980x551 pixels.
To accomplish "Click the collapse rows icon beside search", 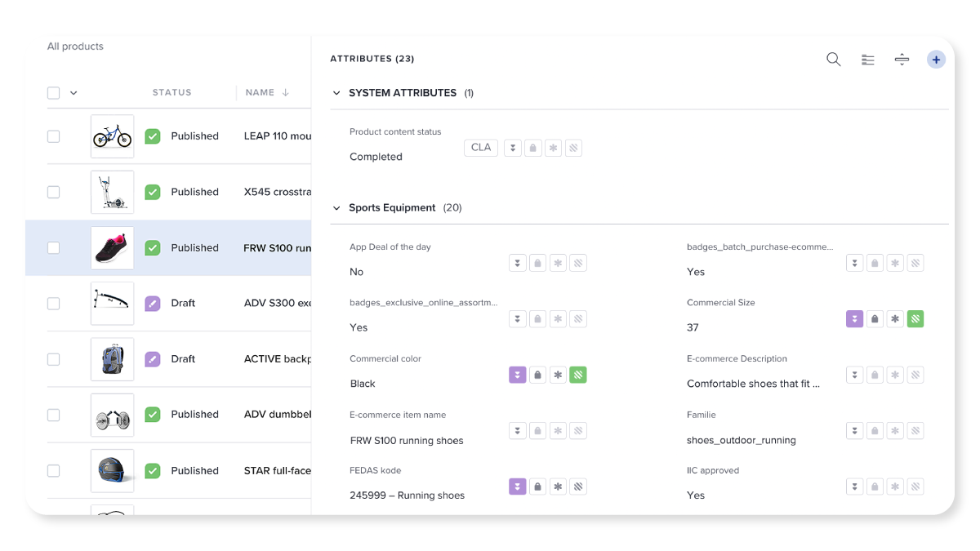I will coord(902,60).
